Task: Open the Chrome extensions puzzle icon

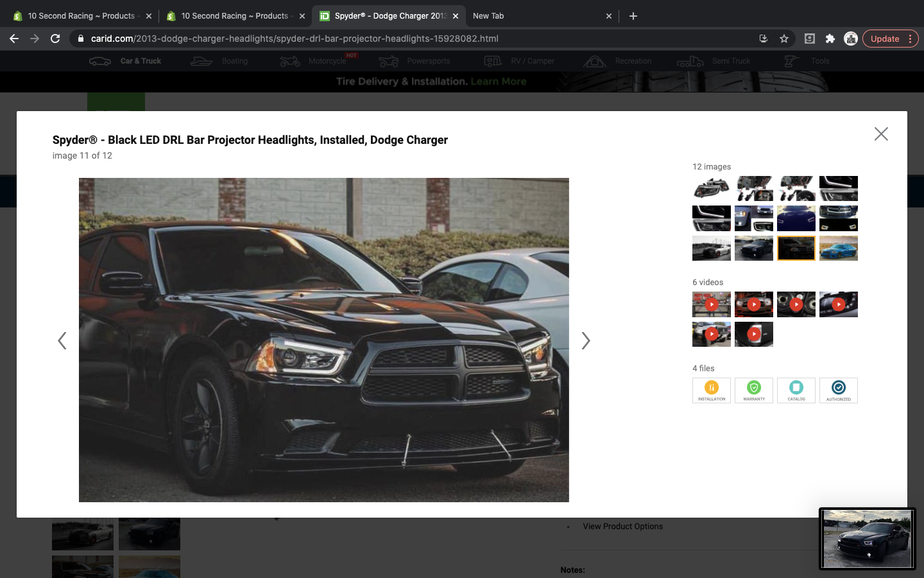Action: (x=830, y=39)
